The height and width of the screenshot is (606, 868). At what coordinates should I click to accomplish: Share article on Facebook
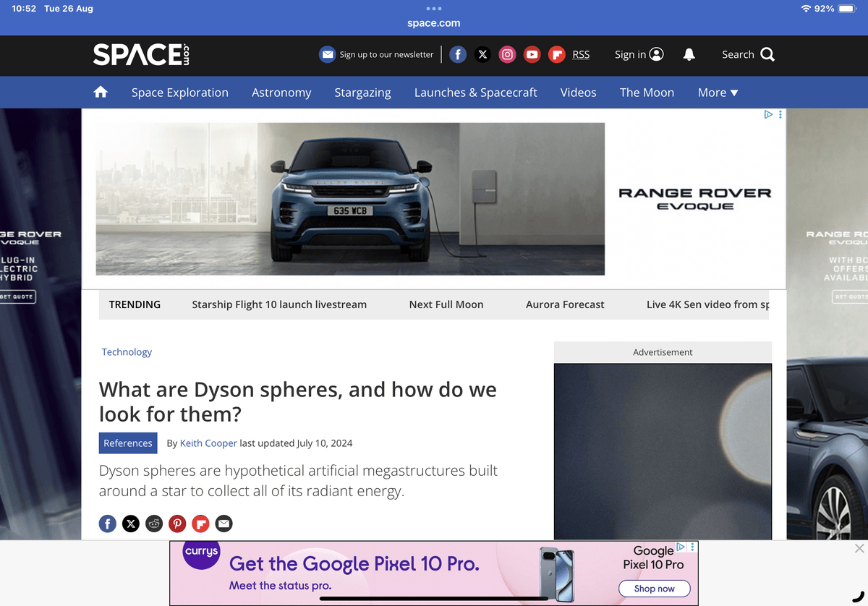click(x=108, y=524)
